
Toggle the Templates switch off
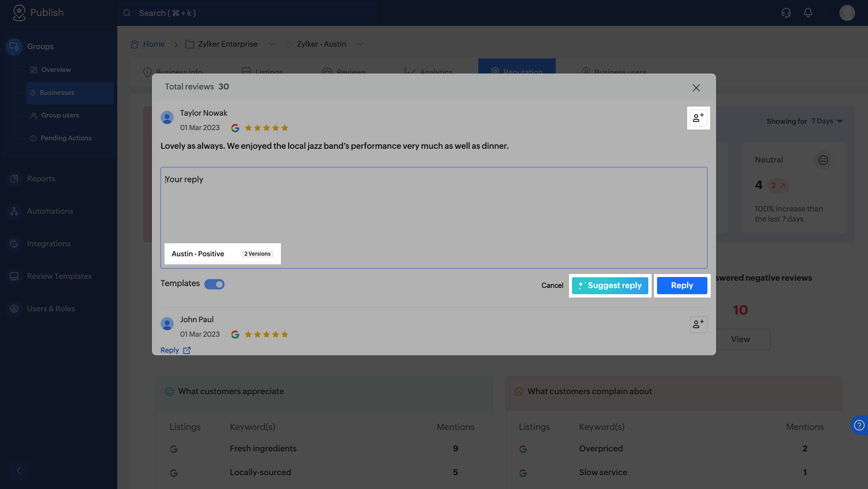(214, 284)
